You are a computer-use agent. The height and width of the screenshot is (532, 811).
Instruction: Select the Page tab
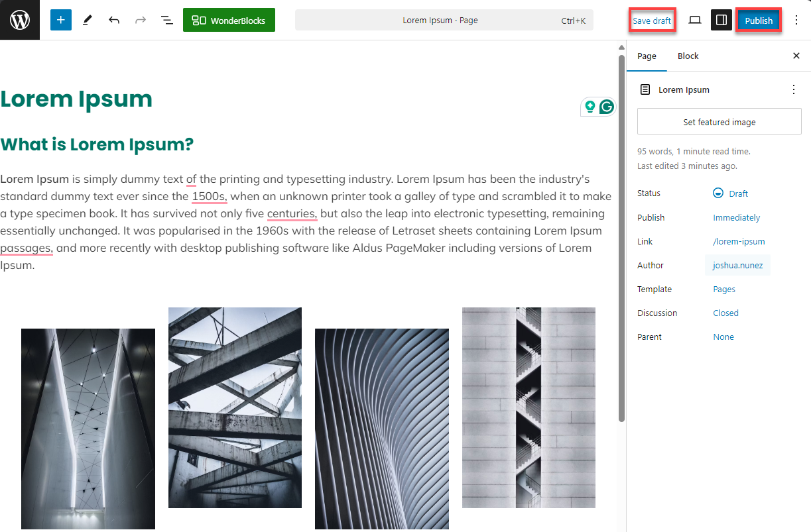646,56
